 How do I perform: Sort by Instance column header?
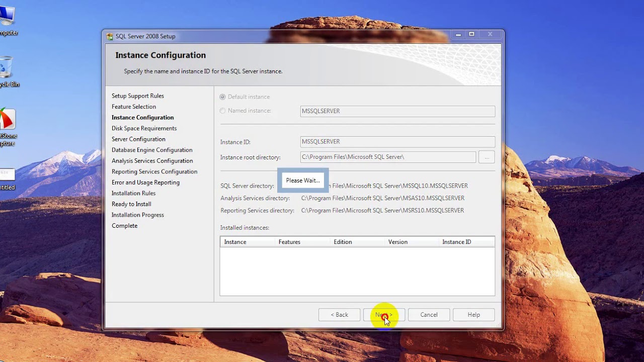248,242
